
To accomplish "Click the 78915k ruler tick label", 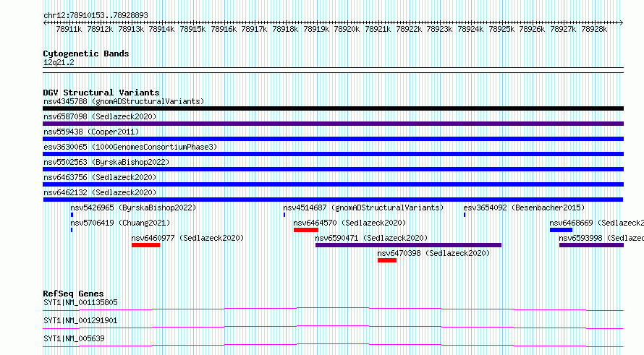I will click(x=192, y=30).
